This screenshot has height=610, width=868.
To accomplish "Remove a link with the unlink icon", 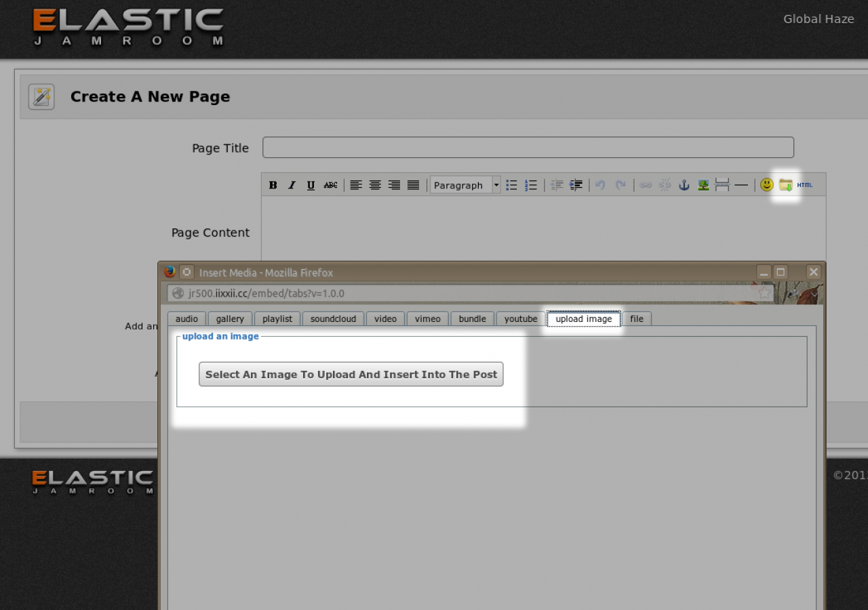I will [x=665, y=185].
